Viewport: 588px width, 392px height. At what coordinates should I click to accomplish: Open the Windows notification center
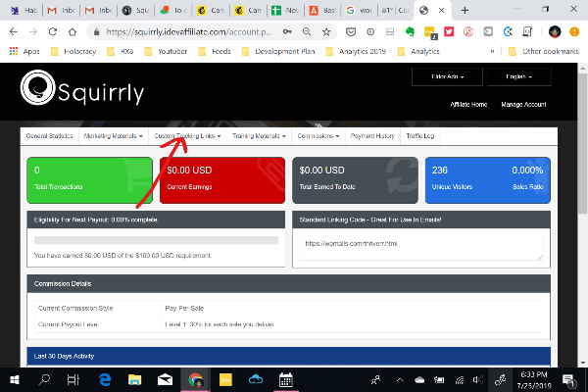click(568, 381)
